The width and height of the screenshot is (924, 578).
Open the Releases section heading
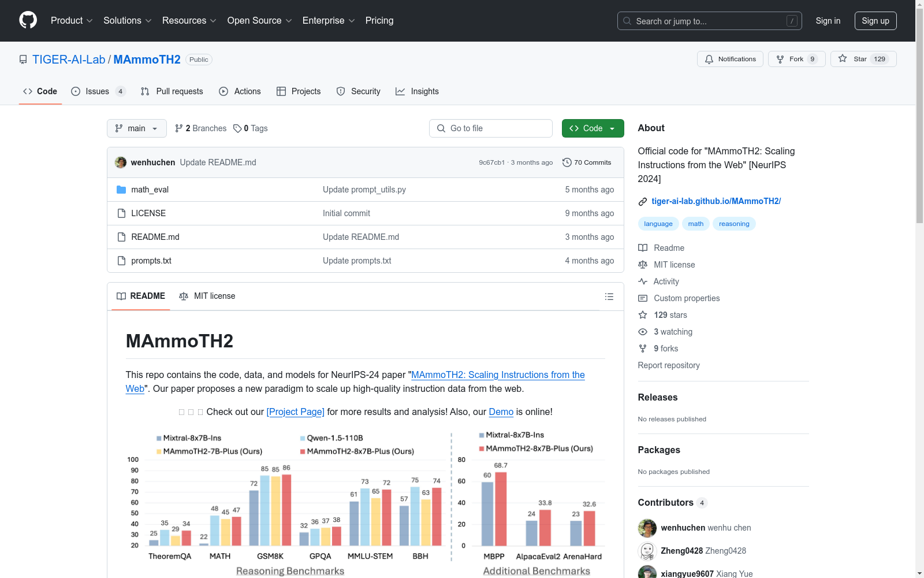pyautogui.click(x=658, y=397)
